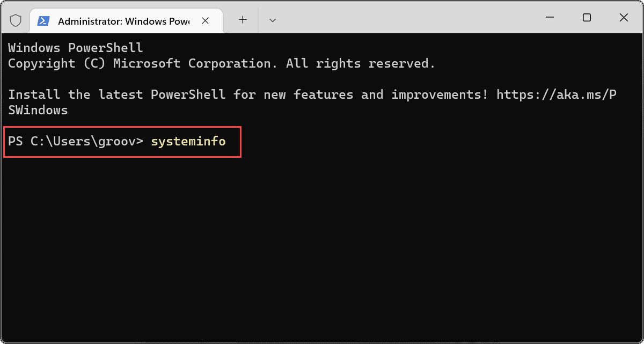Close the Windows Terminal window
Image resolution: width=644 pixels, height=344 pixels.
click(624, 18)
